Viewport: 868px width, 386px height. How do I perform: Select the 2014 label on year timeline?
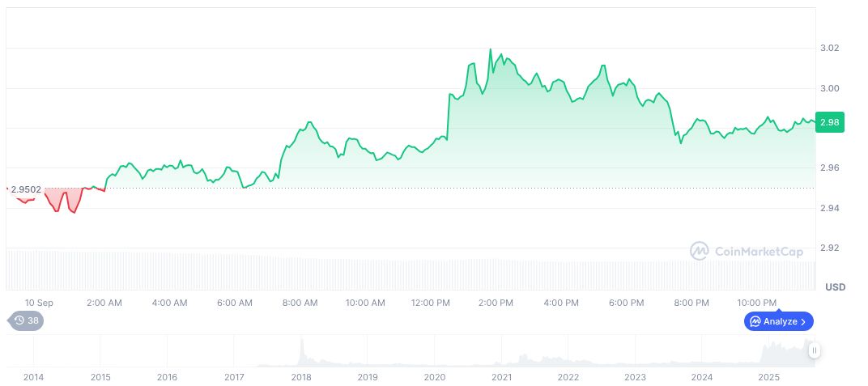(x=34, y=377)
